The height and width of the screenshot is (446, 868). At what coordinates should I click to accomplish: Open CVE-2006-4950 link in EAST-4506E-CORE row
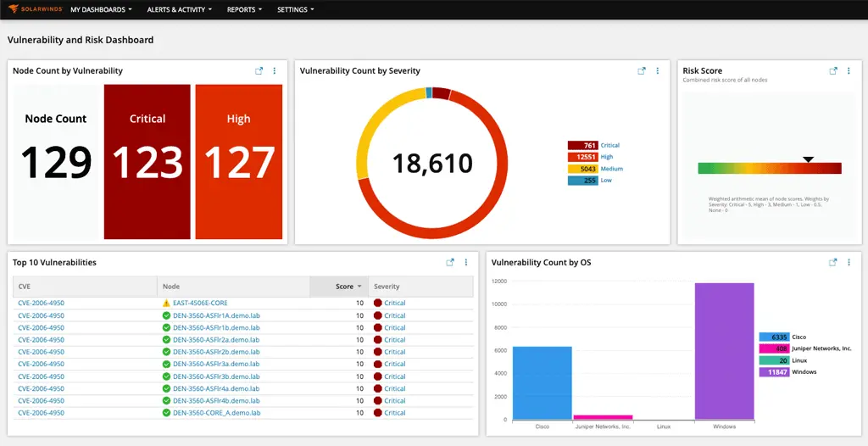[x=41, y=303]
